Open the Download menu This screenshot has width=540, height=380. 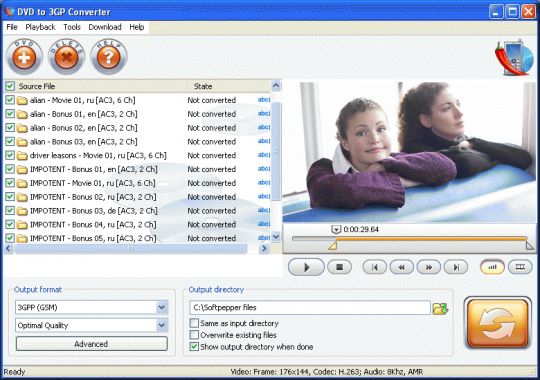click(x=105, y=27)
